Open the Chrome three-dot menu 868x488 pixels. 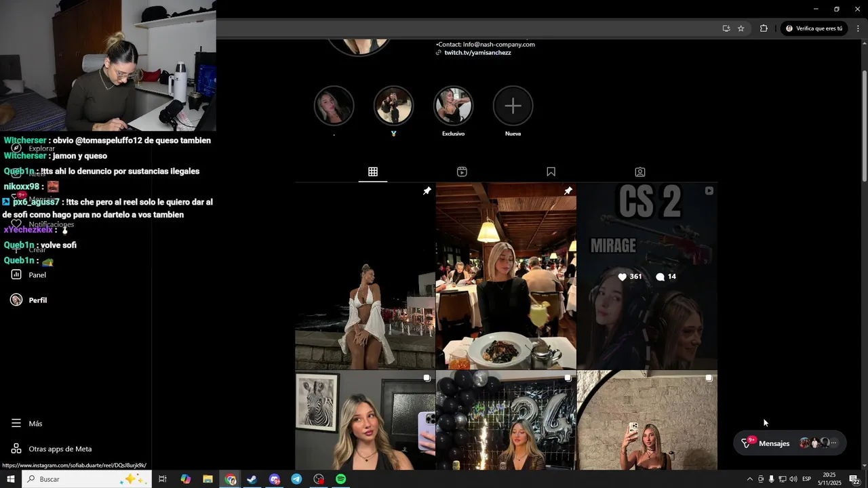858,28
